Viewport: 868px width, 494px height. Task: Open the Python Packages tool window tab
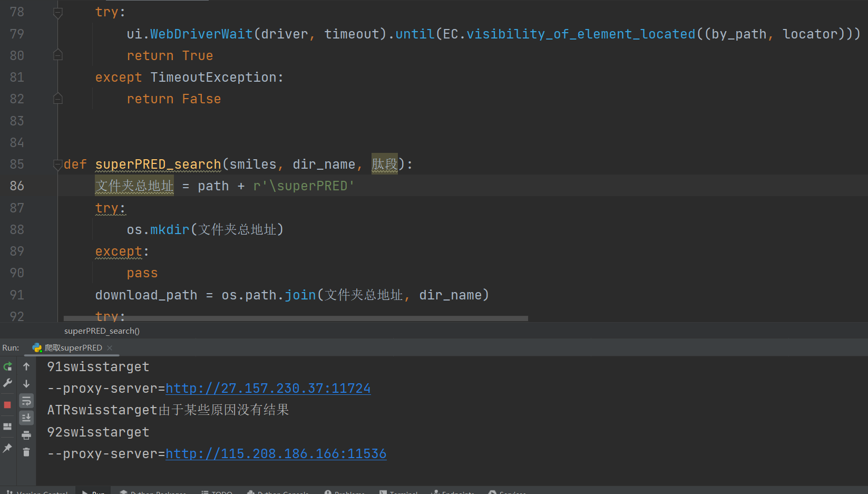pos(153,491)
